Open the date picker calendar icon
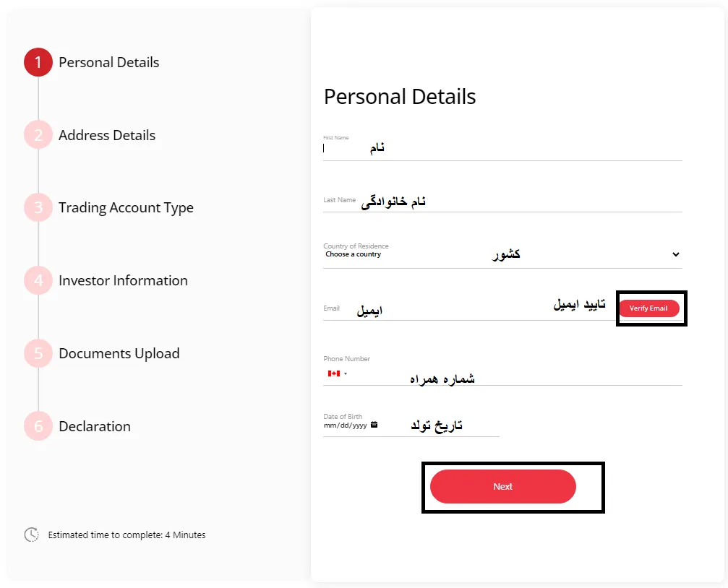Viewport: 728px width, 588px height. (x=373, y=424)
